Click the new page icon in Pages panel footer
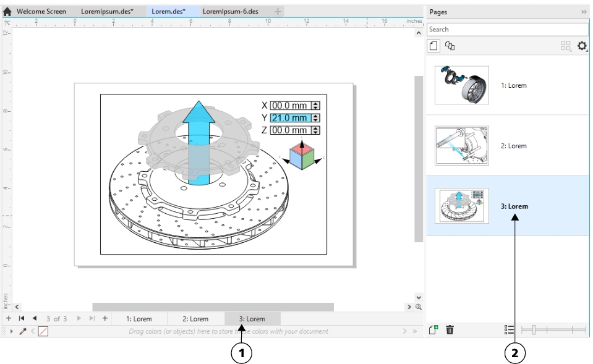Image resolution: width=593 pixels, height=364 pixels. click(x=433, y=330)
